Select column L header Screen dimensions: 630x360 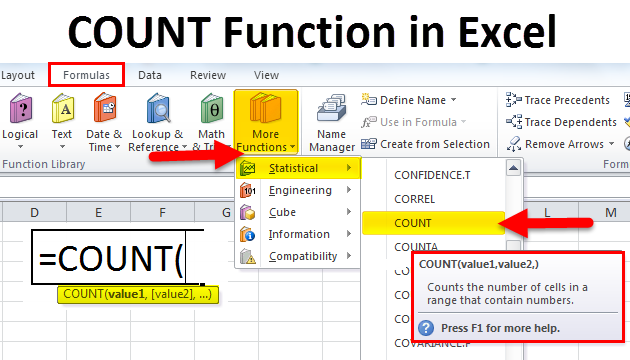(x=547, y=212)
